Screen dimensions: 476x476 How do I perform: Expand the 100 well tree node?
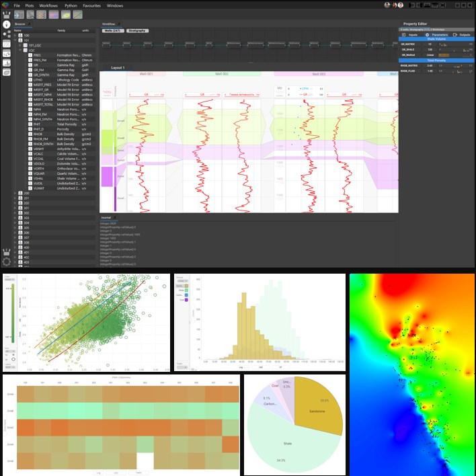(x=15, y=35)
